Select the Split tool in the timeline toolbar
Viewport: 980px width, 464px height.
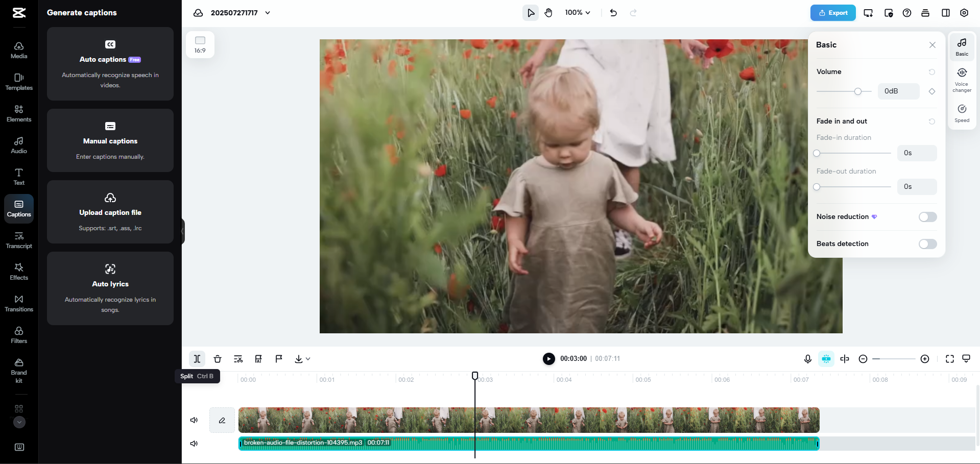[x=197, y=359]
